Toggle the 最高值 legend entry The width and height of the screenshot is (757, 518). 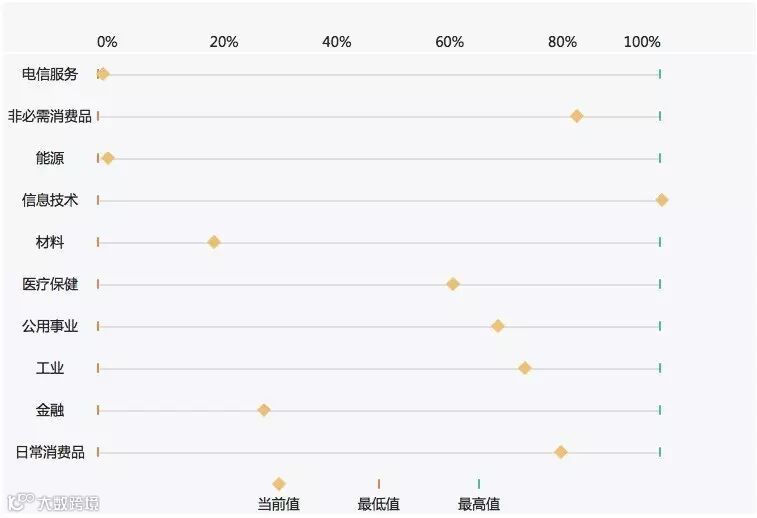click(x=479, y=504)
